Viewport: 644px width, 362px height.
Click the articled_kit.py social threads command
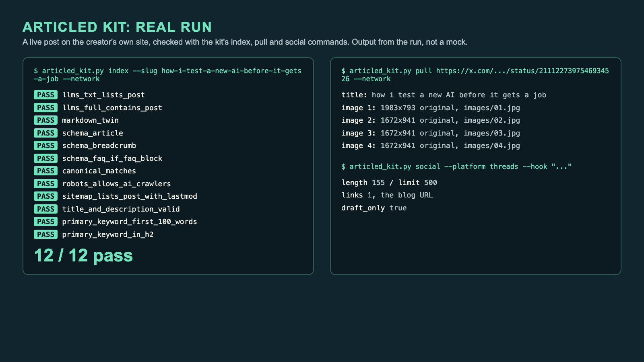coord(456,167)
